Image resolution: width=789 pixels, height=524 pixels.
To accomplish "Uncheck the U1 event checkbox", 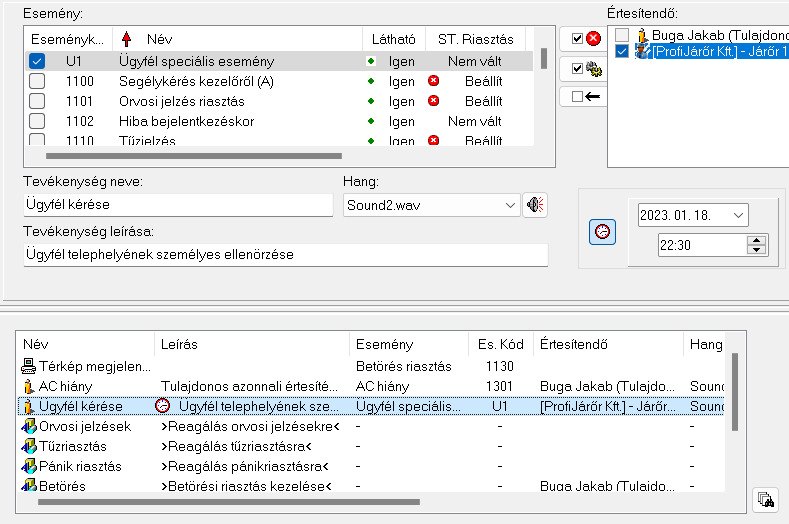I will tap(37, 61).
